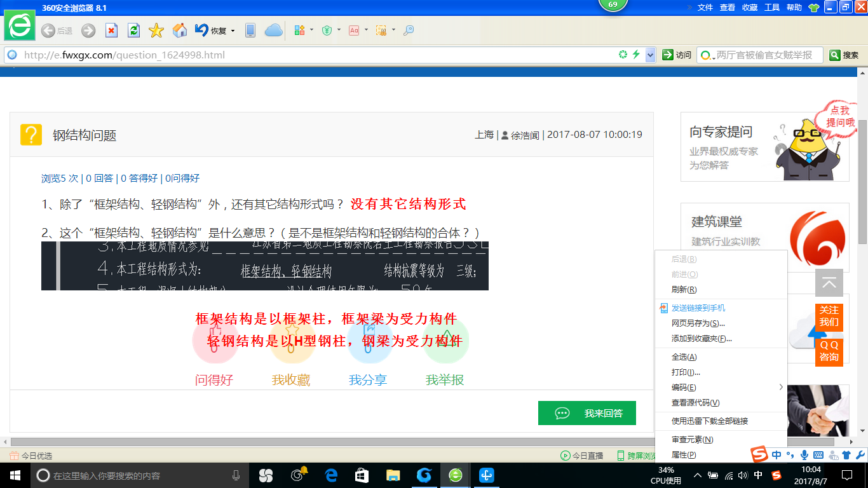Open the 文件 menu
Viewport: 868px width, 488px height.
tap(705, 8)
